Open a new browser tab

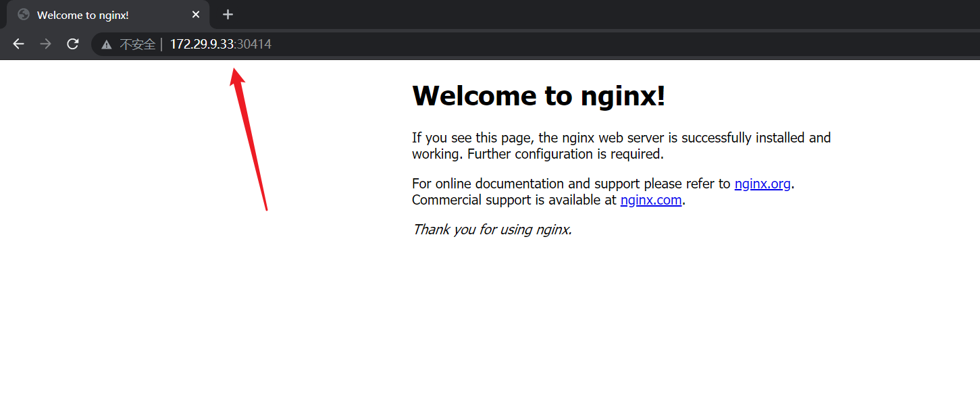point(228,14)
